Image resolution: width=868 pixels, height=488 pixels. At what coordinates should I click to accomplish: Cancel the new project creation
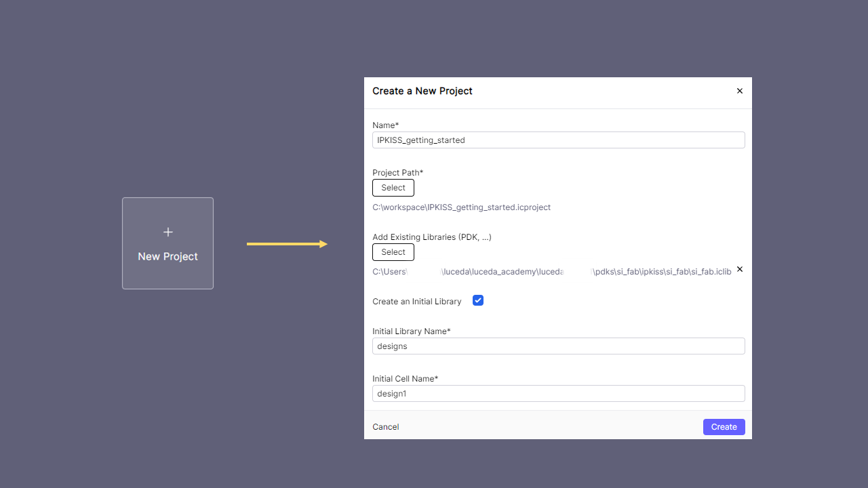tap(386, 427)
